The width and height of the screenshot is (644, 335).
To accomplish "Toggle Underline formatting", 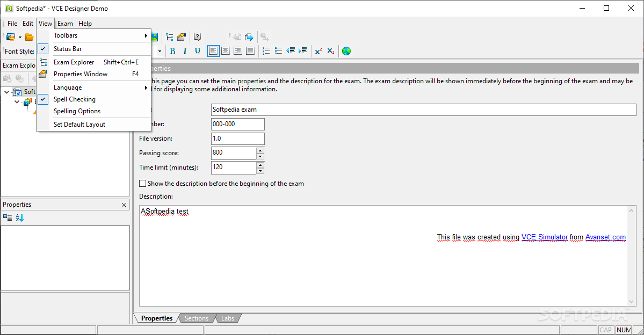I will tap(198, 51).
